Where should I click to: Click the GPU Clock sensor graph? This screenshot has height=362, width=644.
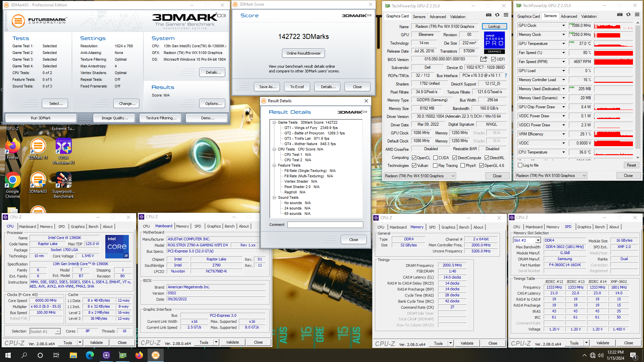click(613, 25)
